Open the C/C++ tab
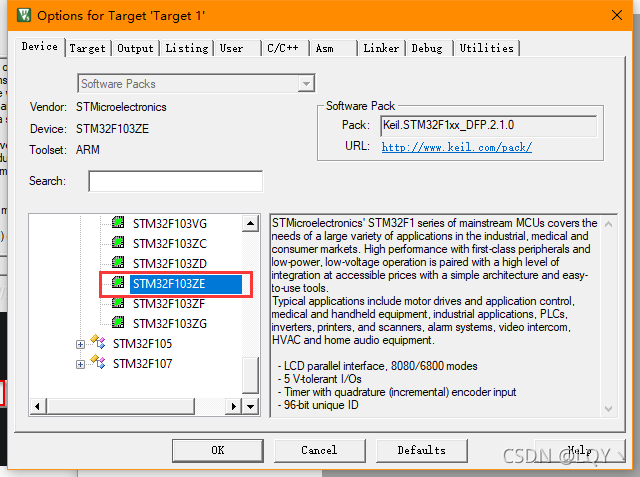 pyautogui.click(x=284, y=49)
